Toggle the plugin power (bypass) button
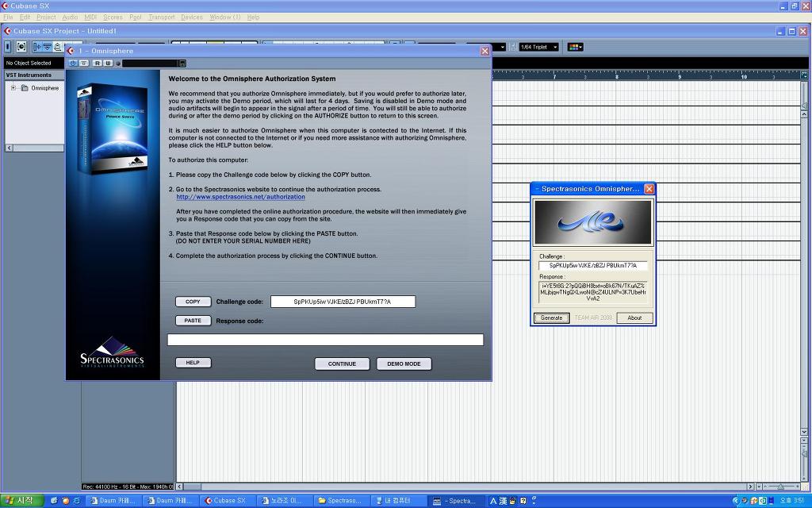This screenshot has height=508, width=812. click(x=73, y=63)
